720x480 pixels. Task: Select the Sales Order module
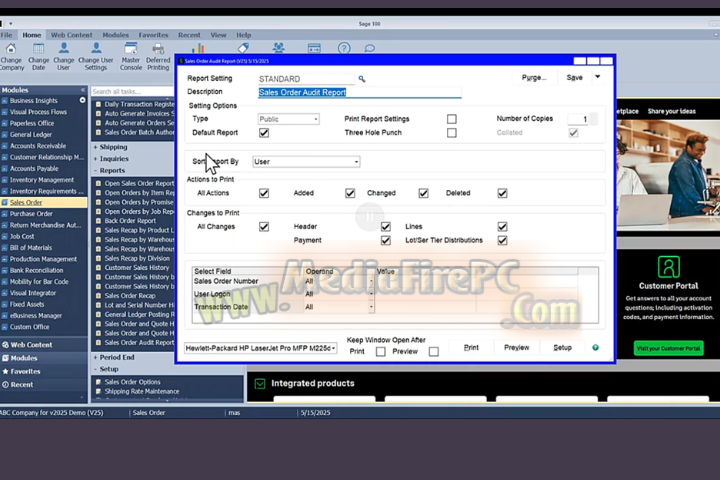click(26, 203)
